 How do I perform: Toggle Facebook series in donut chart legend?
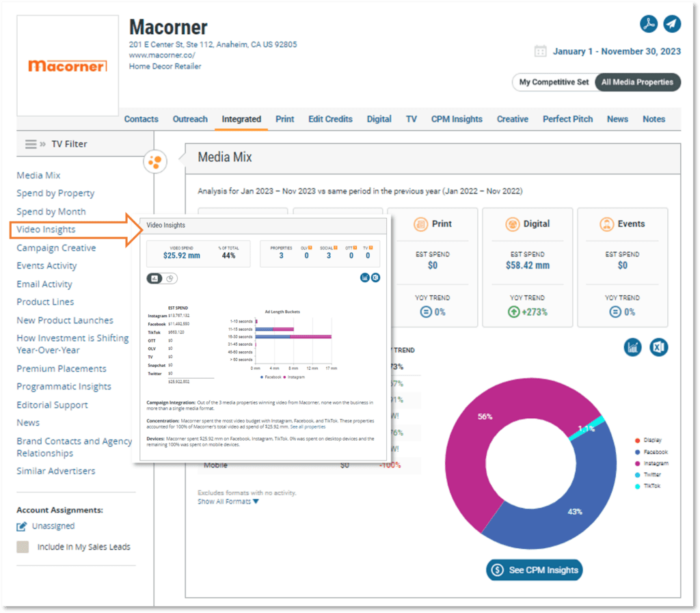click(x=651, y=452)
